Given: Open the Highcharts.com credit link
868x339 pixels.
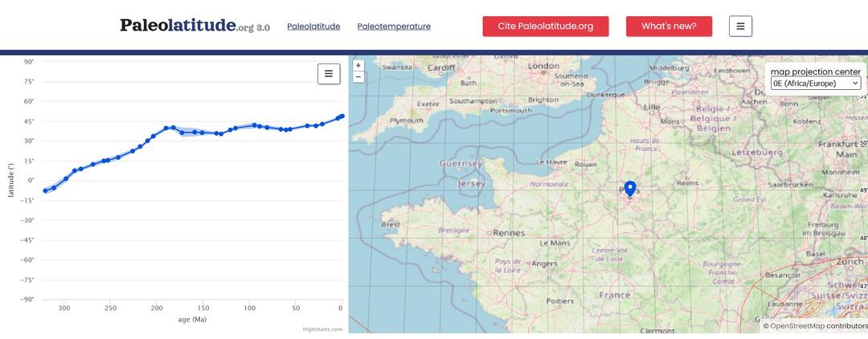Looking at the screenshot, I should click(x=322, y=329).
